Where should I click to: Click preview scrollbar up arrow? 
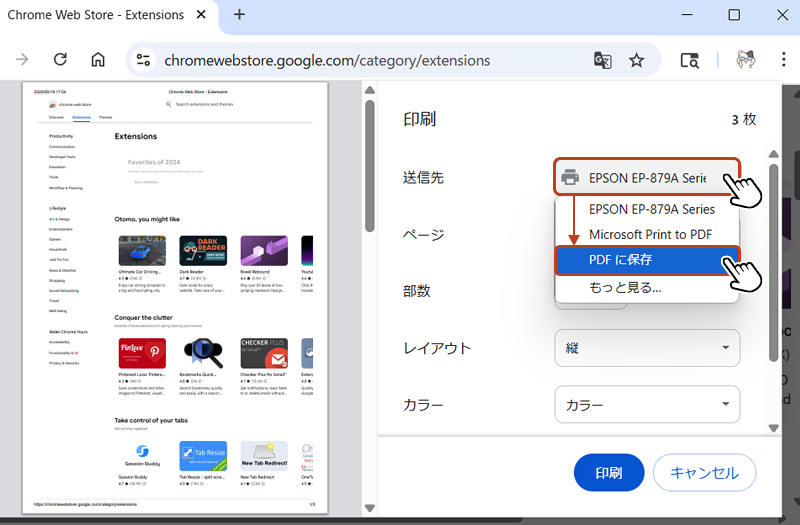370,90
